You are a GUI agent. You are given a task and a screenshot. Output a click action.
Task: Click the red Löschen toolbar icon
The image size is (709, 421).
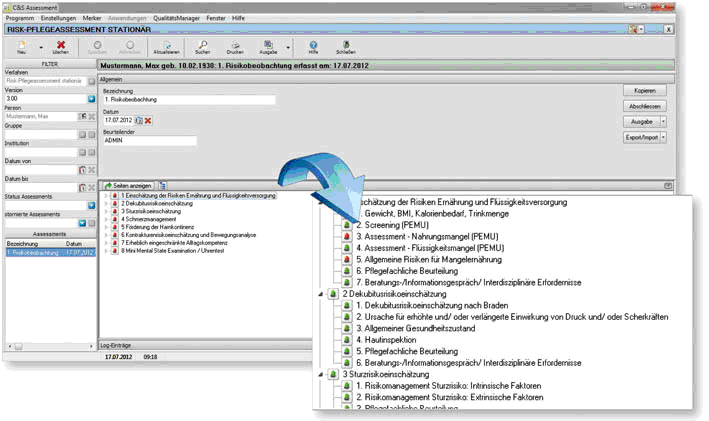click(61, 45)
